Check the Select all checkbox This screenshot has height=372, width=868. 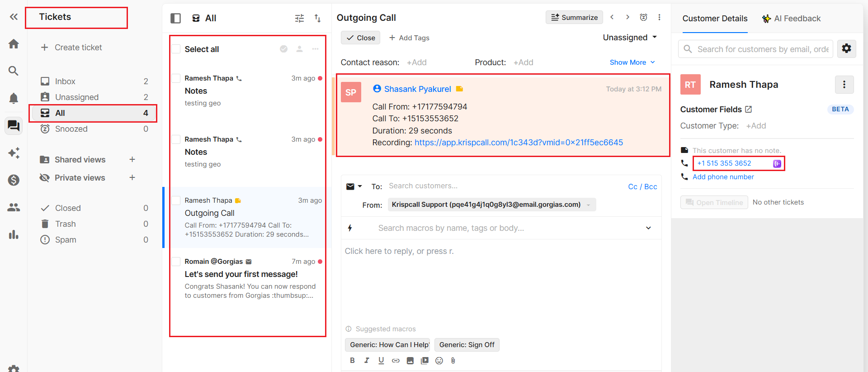(x=176, y=49)
